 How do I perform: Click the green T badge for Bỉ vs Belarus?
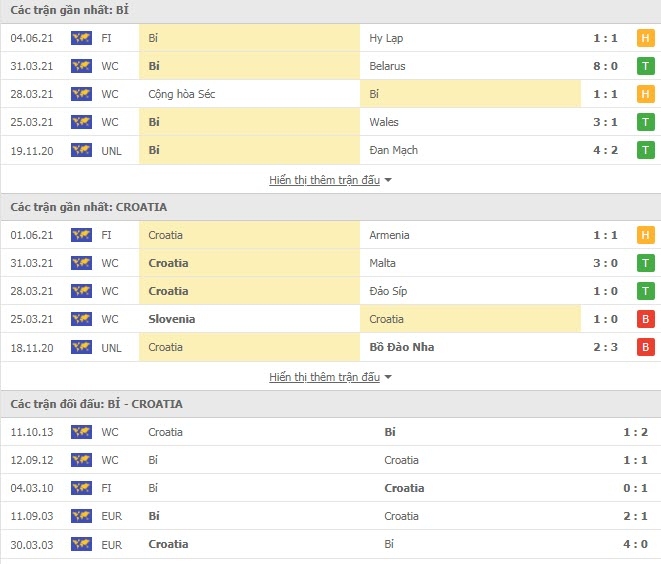(x=645, y=66)
